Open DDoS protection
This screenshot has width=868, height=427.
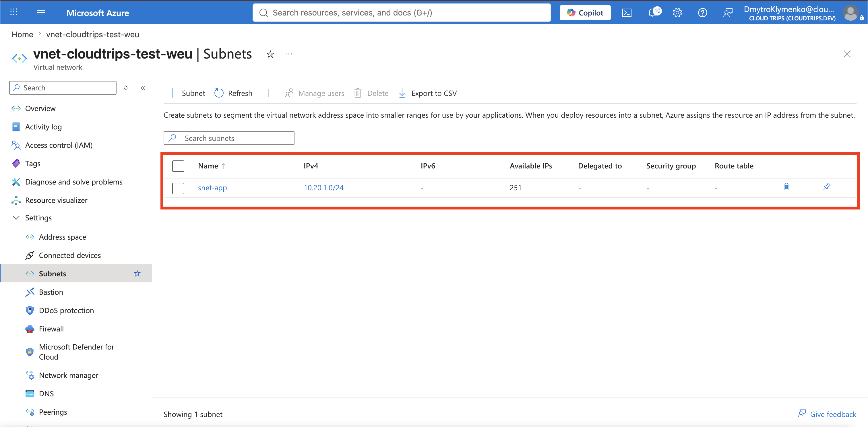pyautogui.click(x=66, y=310)
